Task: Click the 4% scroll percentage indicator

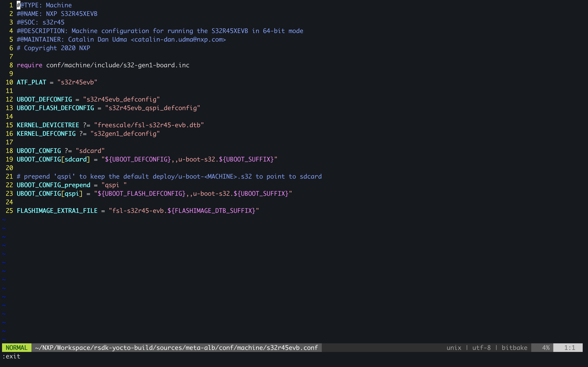Action: click(546, 348)
